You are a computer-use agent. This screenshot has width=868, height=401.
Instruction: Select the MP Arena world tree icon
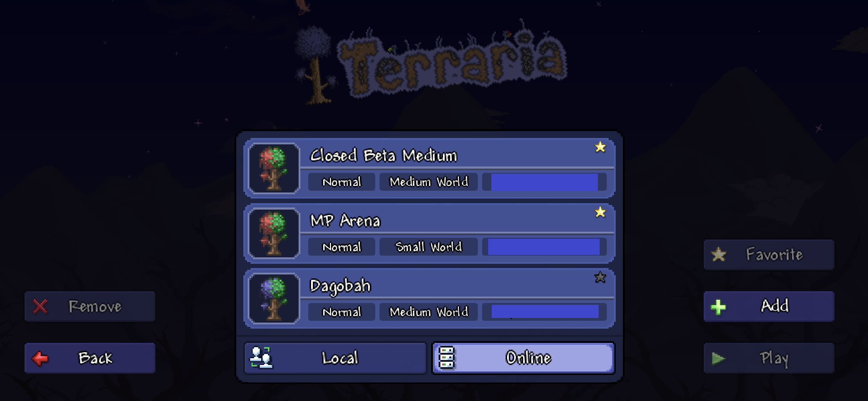[x=274, y=233]
